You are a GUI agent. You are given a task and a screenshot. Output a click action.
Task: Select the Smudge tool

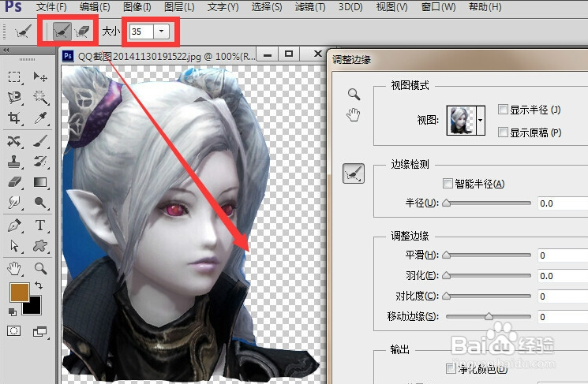click(x=14, y=203)
